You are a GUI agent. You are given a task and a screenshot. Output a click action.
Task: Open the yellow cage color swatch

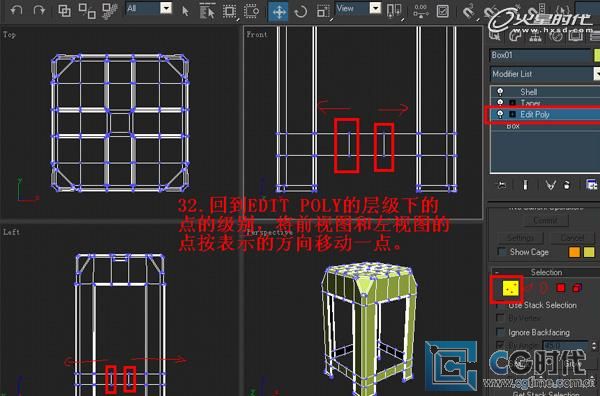pos(589,252)
